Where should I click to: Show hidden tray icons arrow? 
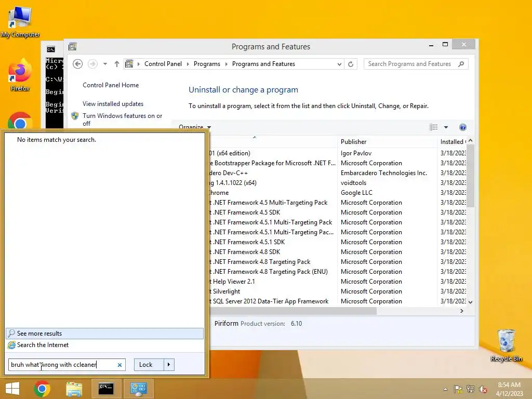445,389
